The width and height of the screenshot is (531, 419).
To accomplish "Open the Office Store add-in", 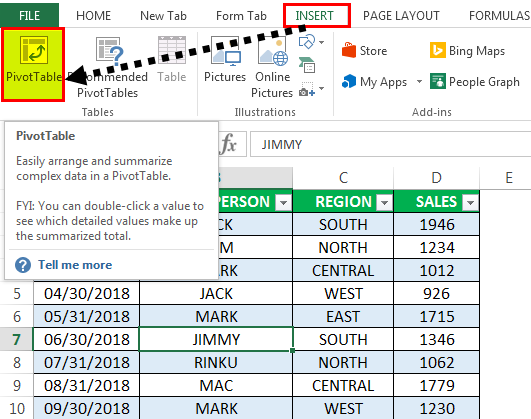I will pyautogui.click(x=365, y=50).
